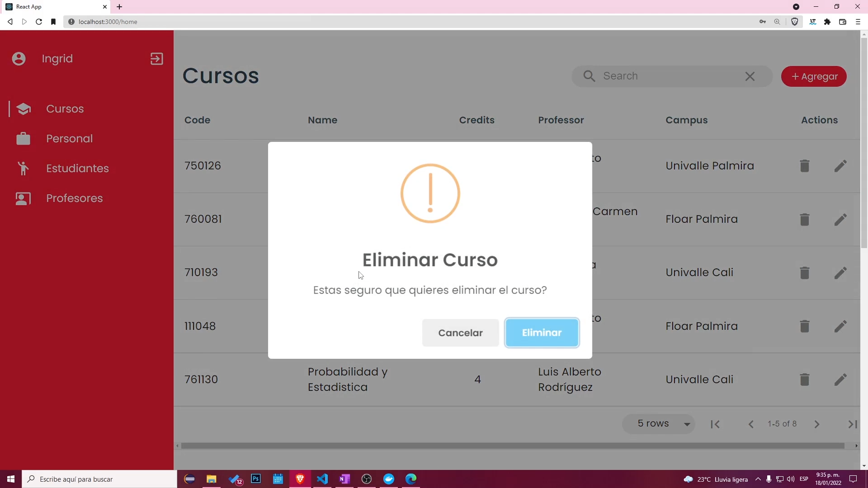Go to first page of table

[x=715, y=424]
